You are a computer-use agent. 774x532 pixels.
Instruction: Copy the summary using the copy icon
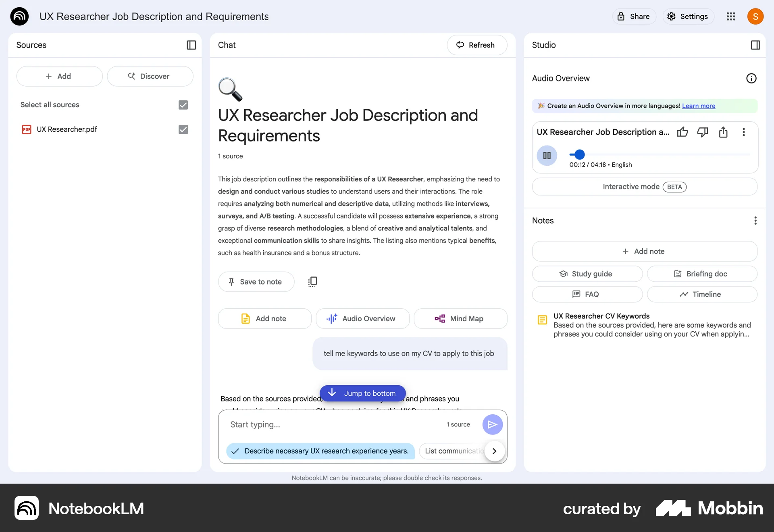click(x=312, y=281)
